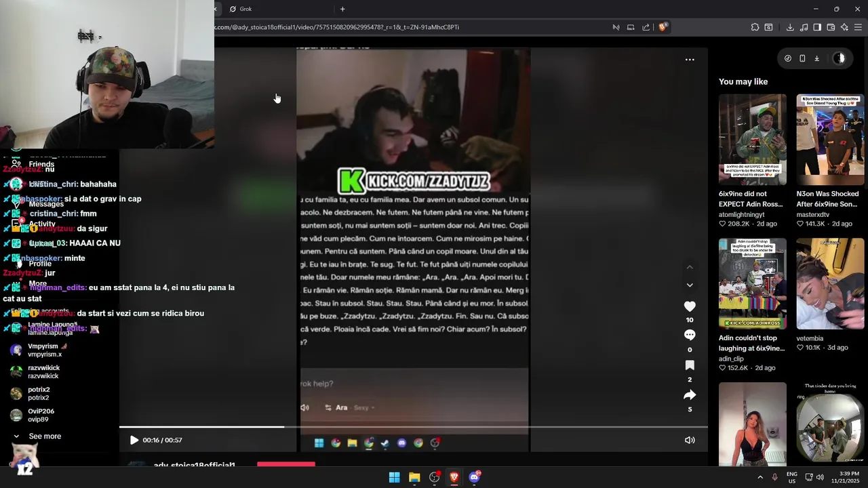Open the Adin couldn't stop laughing thumbnail

753,283
